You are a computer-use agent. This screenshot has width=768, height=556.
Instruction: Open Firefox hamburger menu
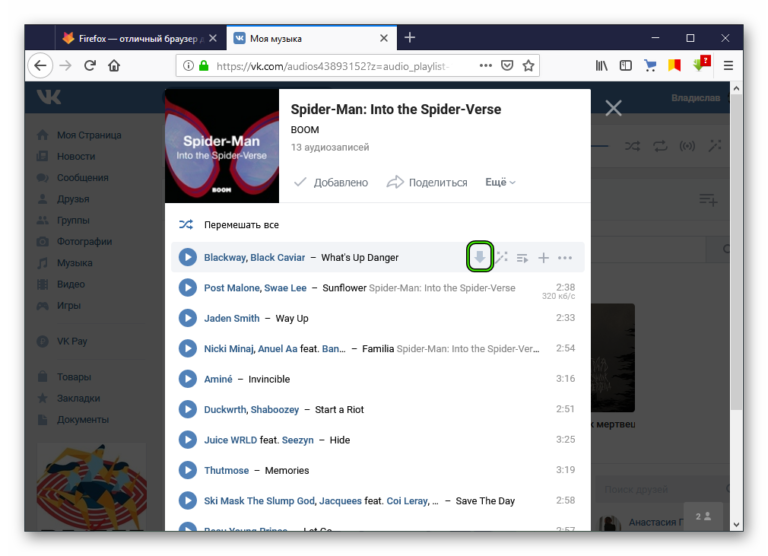(728, 66)
